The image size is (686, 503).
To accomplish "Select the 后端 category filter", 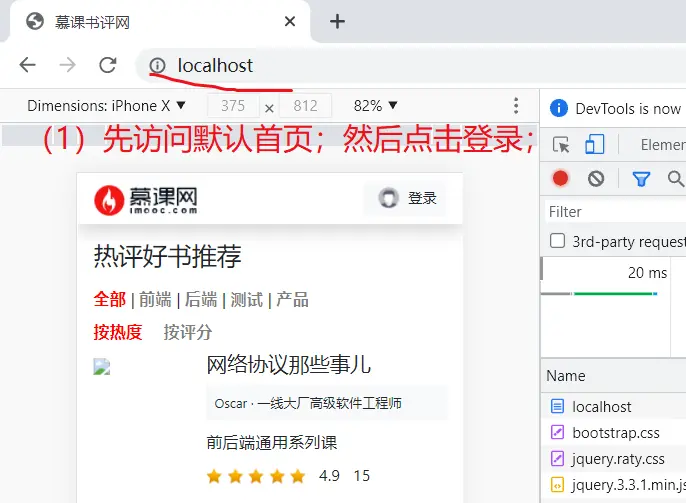I will [201, 300].
